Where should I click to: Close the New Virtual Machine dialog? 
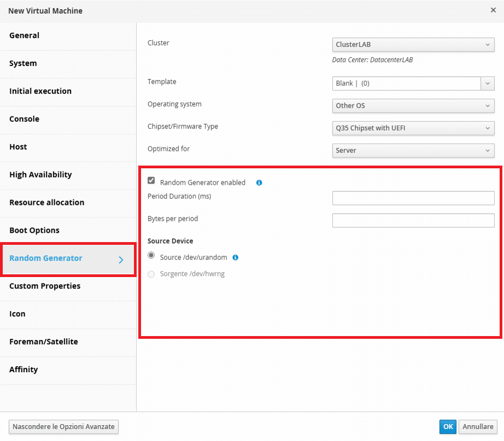[493, 10]
